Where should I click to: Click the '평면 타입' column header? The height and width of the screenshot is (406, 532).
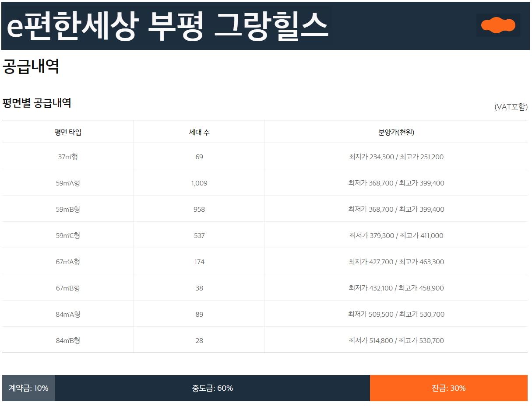point(68,132)
